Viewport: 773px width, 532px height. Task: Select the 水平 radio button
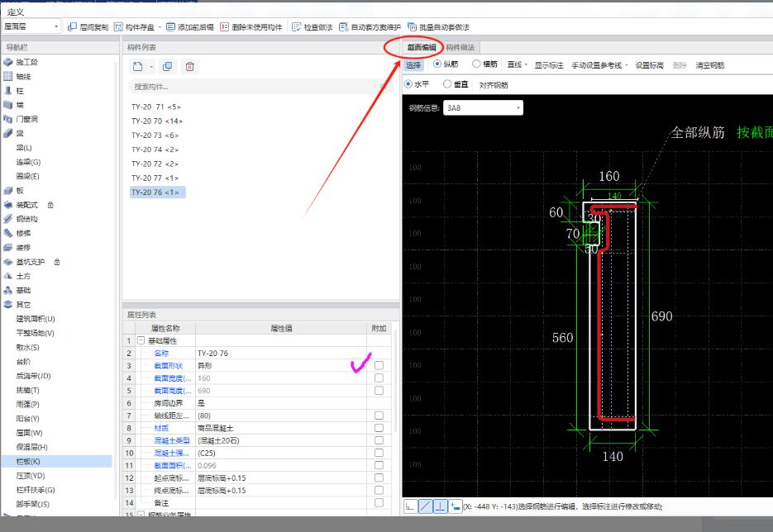[x=408, y=84]
